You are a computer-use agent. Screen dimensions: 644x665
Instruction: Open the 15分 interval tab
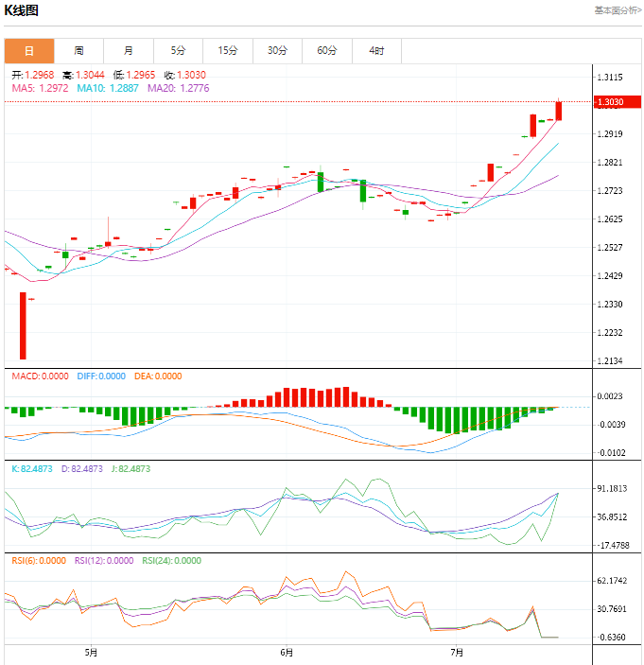(228, 51)
